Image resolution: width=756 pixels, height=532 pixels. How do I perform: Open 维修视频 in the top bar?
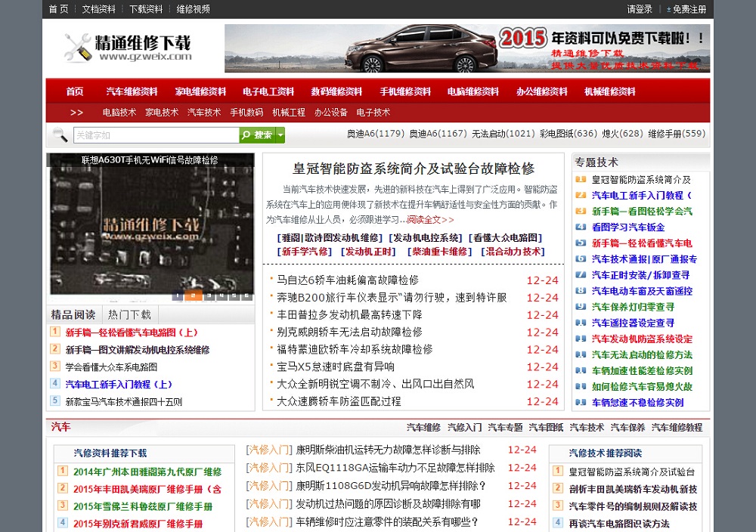(x=194, y=9)
